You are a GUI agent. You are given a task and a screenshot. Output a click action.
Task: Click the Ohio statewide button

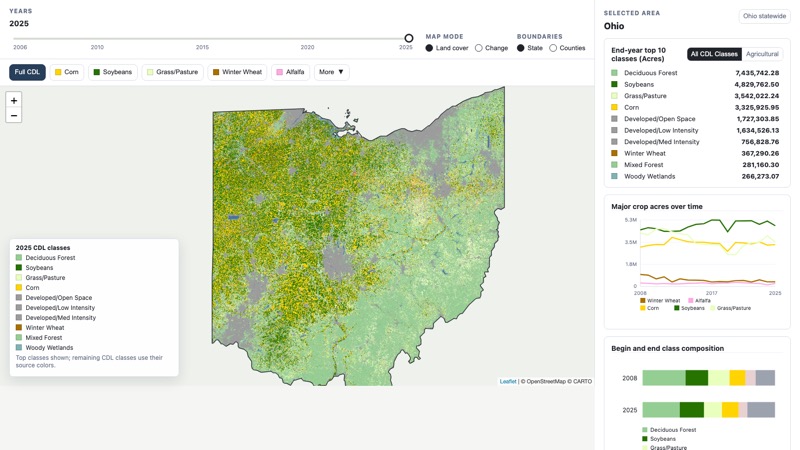(764, 16)
